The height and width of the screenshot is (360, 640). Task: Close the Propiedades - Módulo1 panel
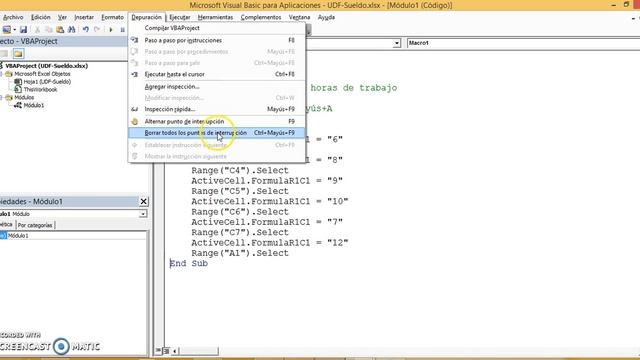[x=143, y=201]
